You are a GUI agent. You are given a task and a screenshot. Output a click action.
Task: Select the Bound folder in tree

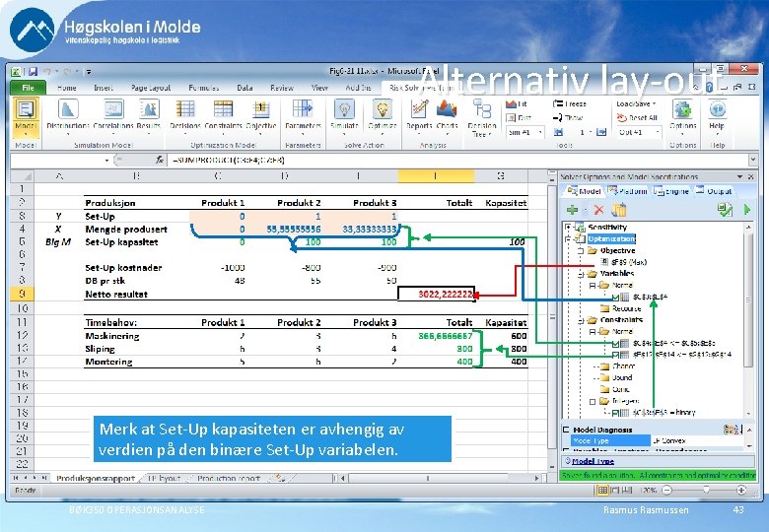pos(617,377)
